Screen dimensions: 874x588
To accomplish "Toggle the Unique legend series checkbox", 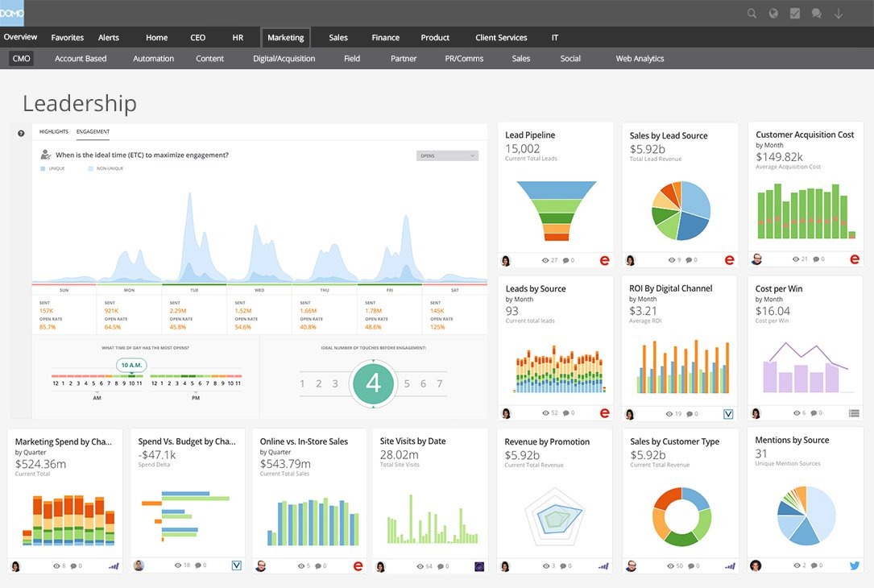I will pos(43,168).
